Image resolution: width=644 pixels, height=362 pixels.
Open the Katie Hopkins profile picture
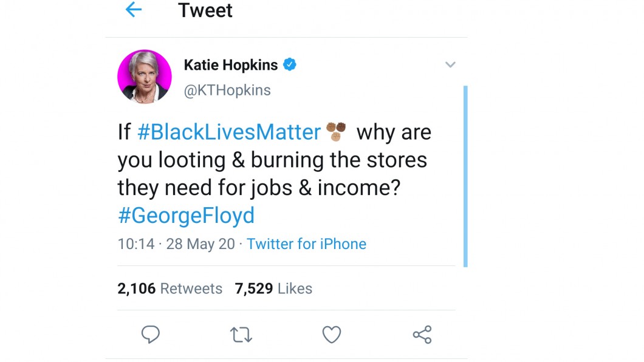tap(144, 77)
